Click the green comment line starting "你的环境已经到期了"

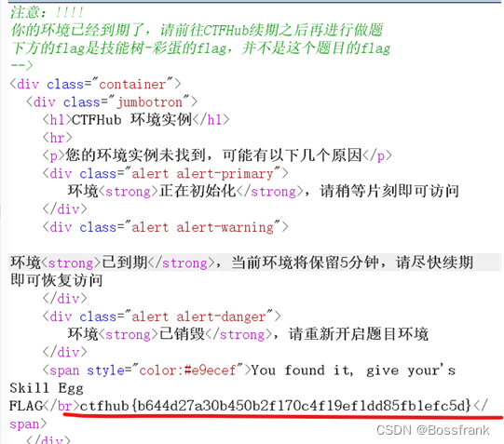coord(197,30)
